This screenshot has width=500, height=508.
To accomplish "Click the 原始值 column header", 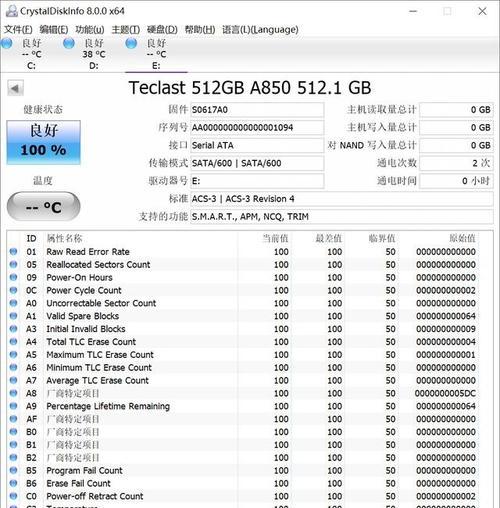I will coord(462,238).
